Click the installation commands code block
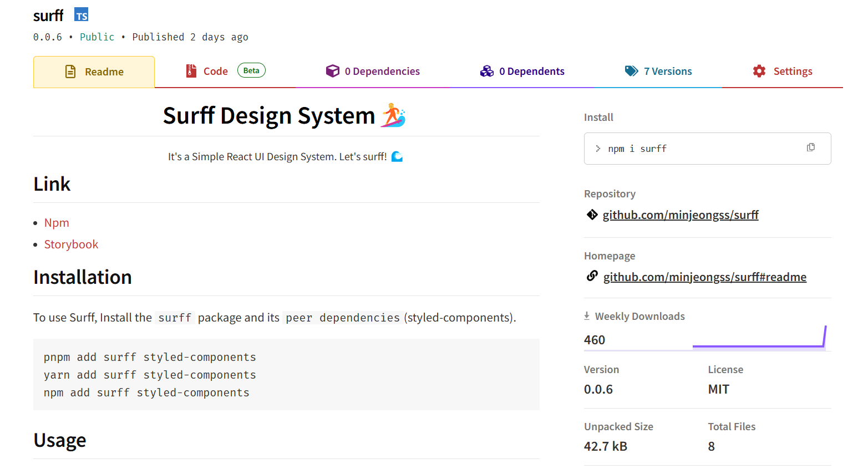This screenshot has height=469, width=868. click(x=286, y=374)
